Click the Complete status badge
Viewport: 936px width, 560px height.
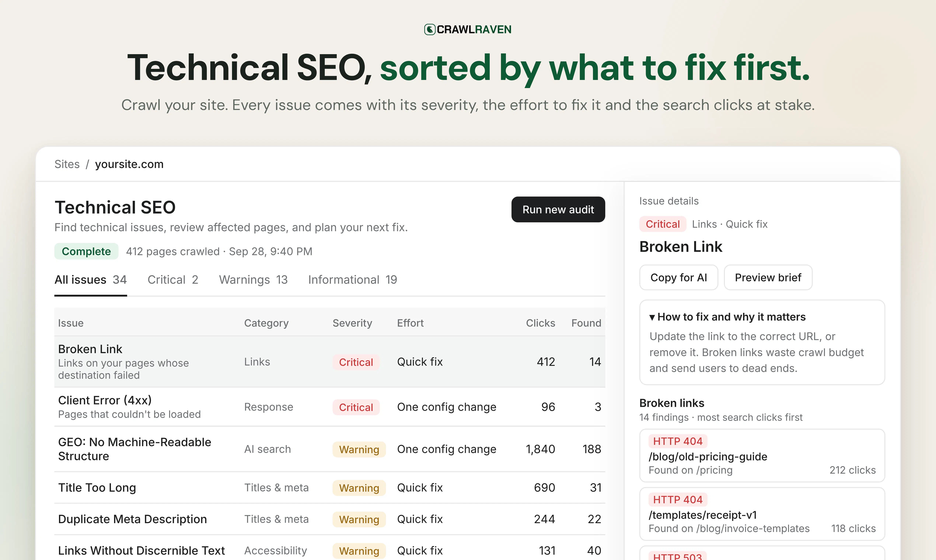(86, 251)
